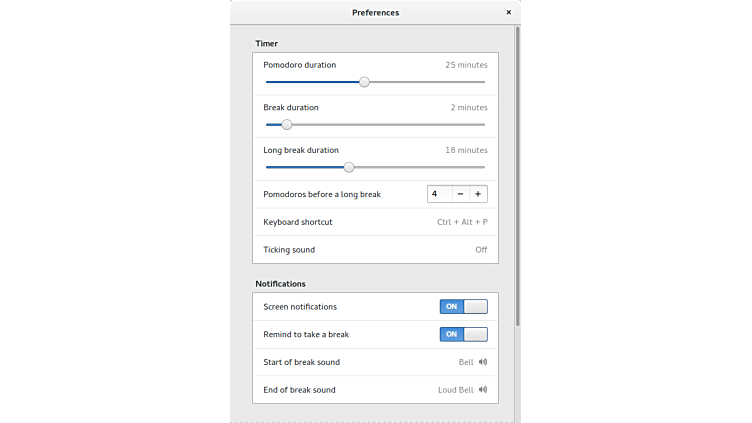Click the Long break duration slider handle
The width and height of the screenshot is (752, 423).
[x=349, y=167]
